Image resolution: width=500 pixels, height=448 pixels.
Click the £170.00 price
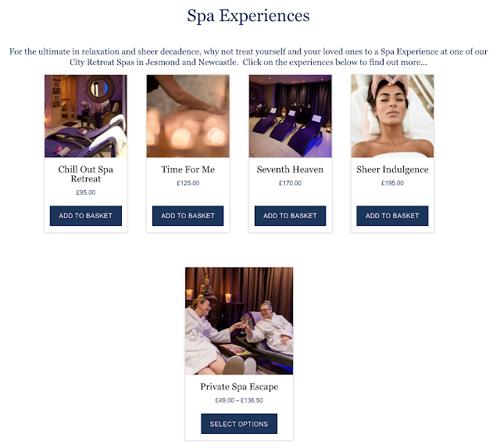[x=290, y=183]
